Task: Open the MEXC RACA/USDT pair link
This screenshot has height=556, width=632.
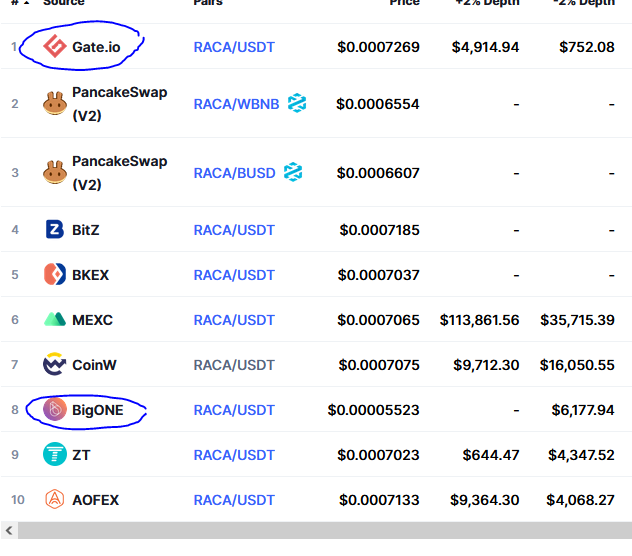Action: [x=234, y=320]
